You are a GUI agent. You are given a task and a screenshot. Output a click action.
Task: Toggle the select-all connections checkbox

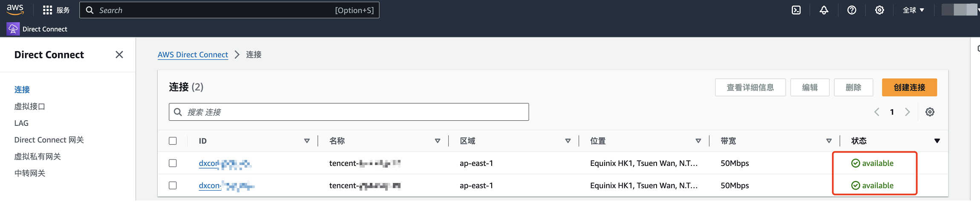(x=173, y=141)
